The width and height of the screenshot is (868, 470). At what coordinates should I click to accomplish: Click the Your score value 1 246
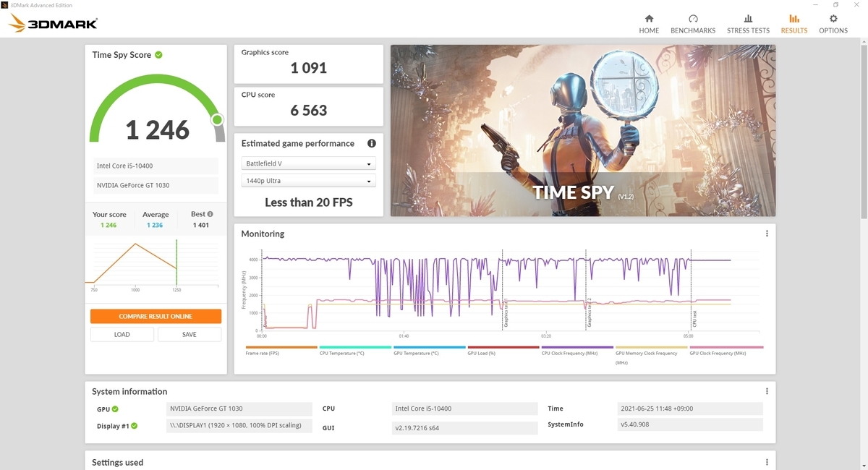pyautogui.click(x=109, y=225)
